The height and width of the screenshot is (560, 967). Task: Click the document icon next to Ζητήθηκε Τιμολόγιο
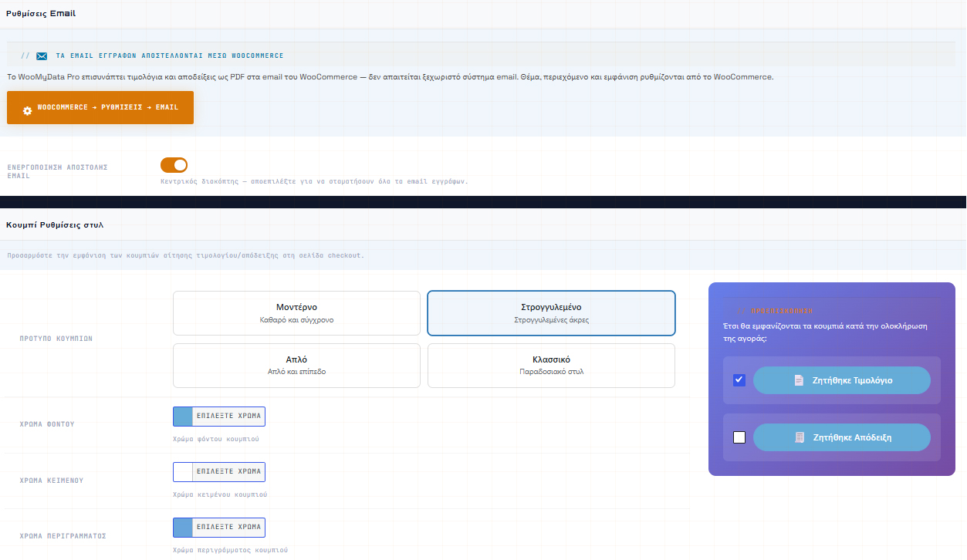[799, 380]
